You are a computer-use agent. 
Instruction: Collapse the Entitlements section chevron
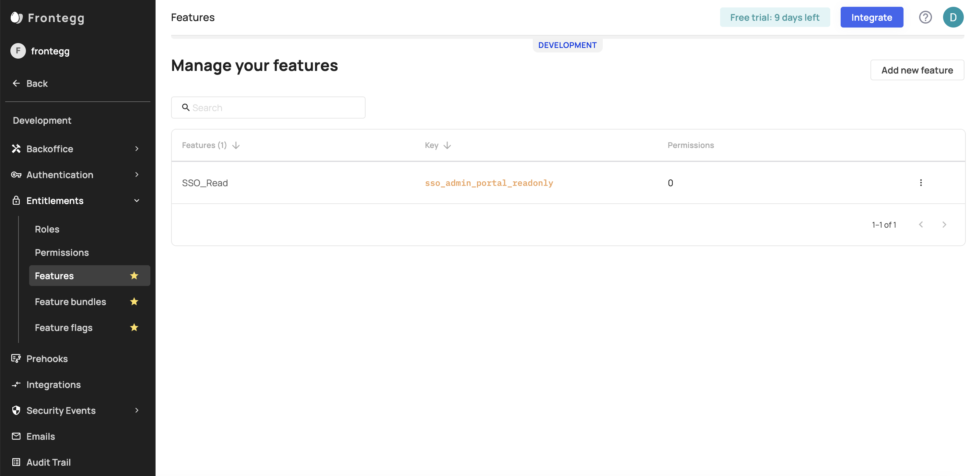coord(137,200)
